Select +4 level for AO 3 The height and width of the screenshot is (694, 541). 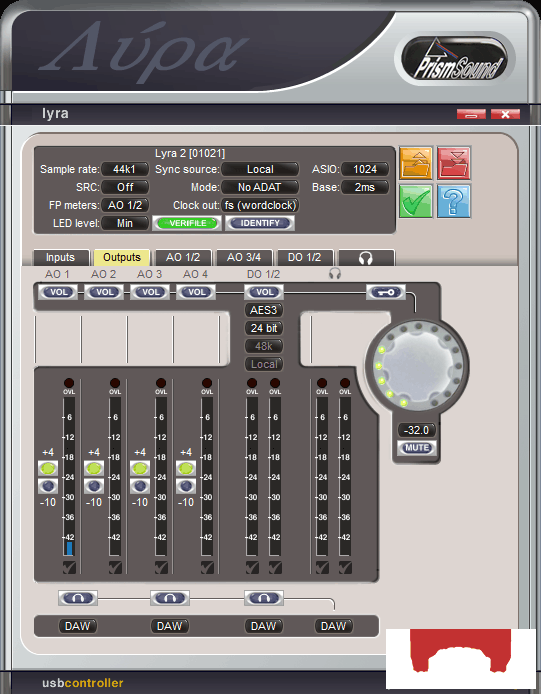click(x=140, y=468)
